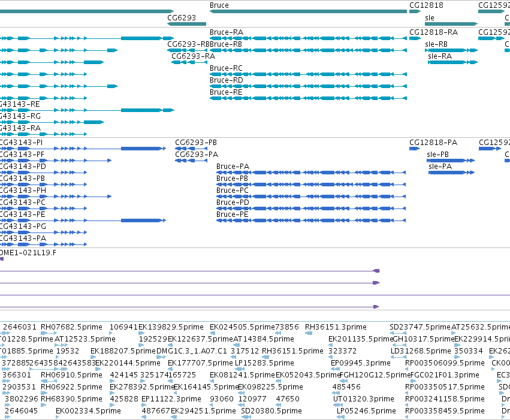Select the sle-PB protein label
Viewport: 510px width, 420px height.
[x=438, y=155]
